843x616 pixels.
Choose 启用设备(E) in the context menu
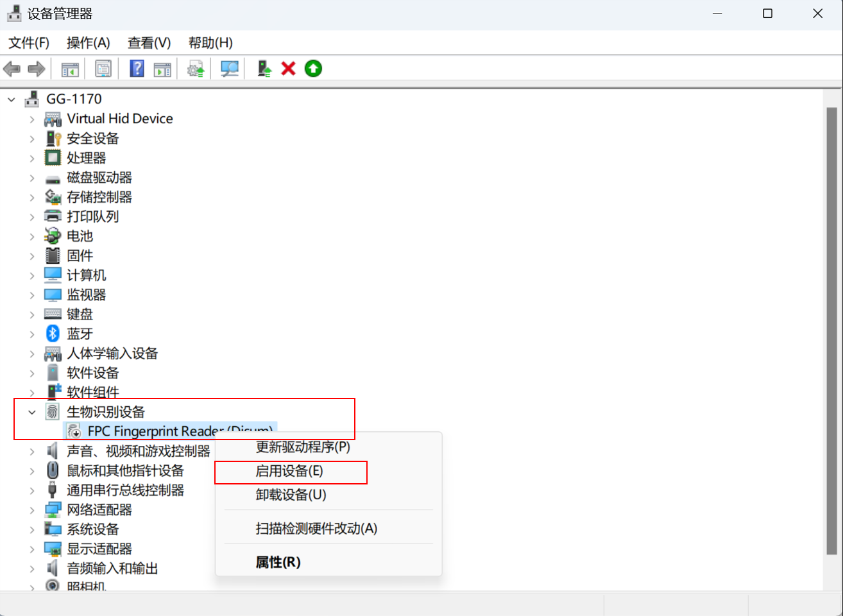tap(289, 472)
